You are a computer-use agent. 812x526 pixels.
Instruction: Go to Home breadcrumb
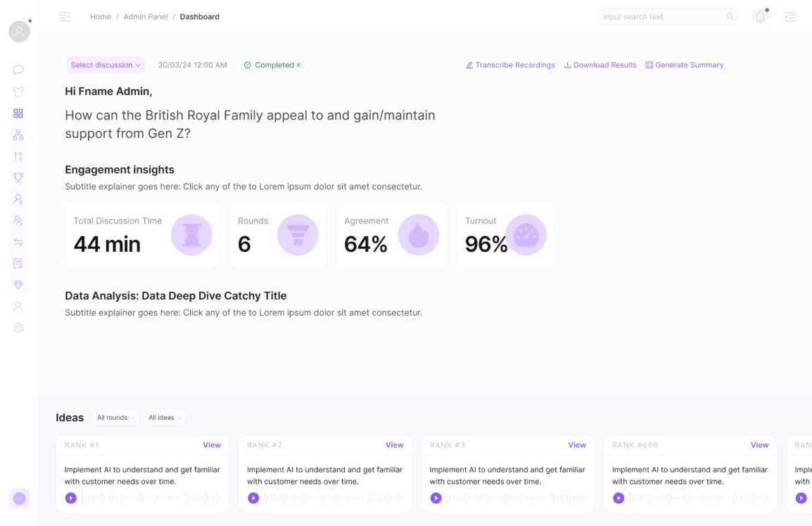pos(101,17)
